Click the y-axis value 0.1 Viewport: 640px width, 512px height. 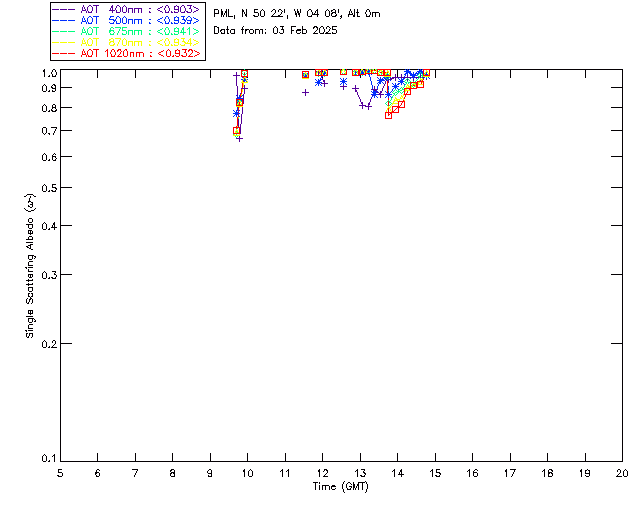click(x=49, y=459)
